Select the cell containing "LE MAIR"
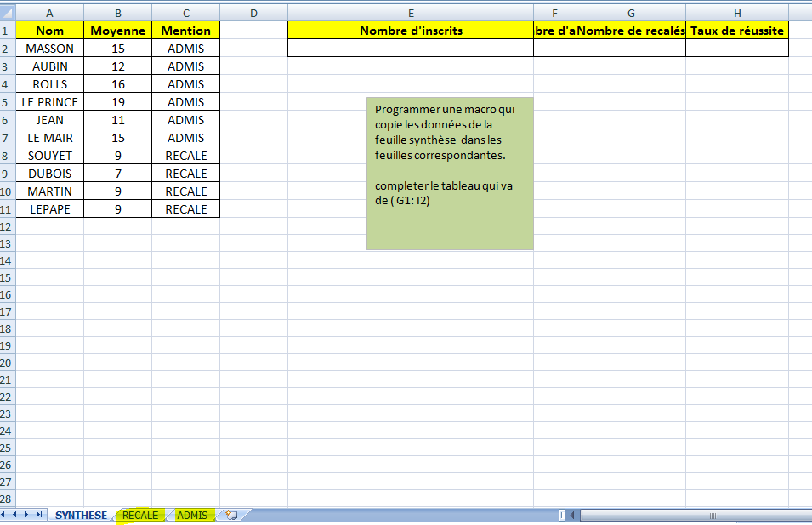The image size is (812, 525). click(49, 138)
